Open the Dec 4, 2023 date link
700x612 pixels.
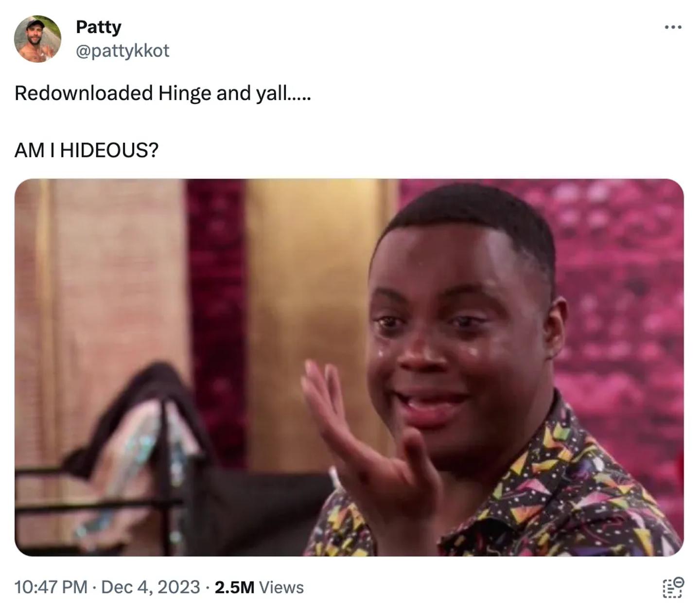[151, 587]
